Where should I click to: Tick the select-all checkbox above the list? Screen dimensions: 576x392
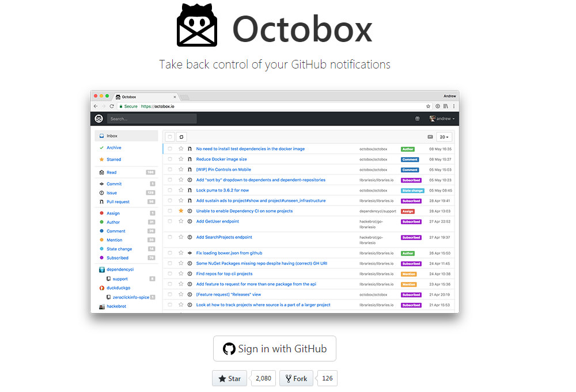[170, 137]
